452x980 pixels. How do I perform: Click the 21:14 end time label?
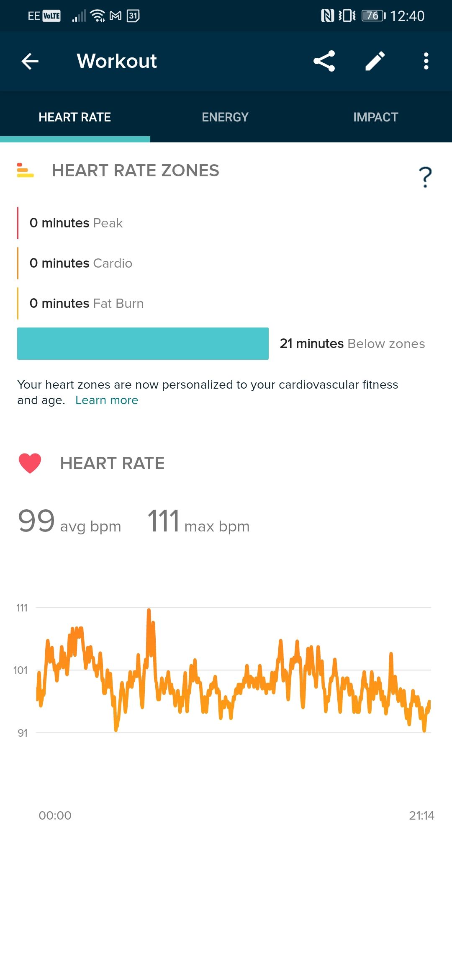(x=422, y=815)
